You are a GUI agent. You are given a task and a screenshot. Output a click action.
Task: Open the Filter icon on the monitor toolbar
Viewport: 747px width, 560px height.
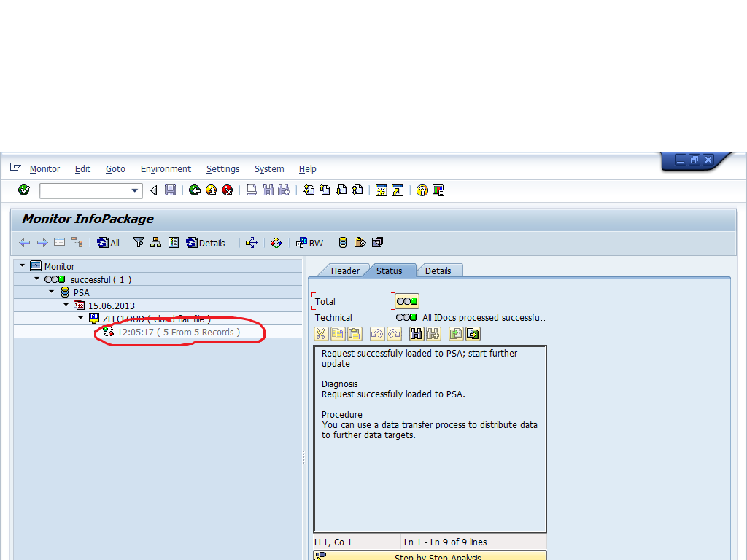pyautogui.click(x=138, y=243)
